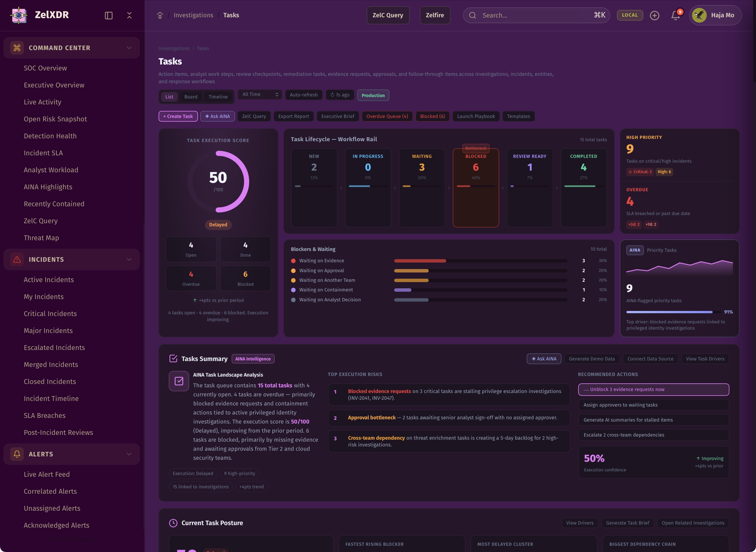Toggle the LOCAL mode badge

coord(630,15)
